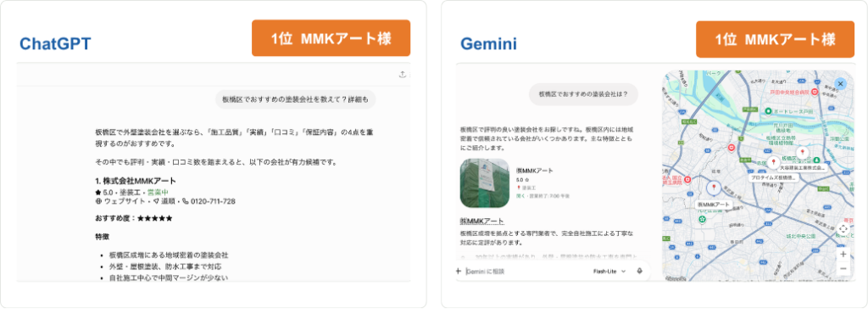Click the share icon in ChatGPT panel
The height and width of the screenshot is (309, 868).
click(402, 75)
